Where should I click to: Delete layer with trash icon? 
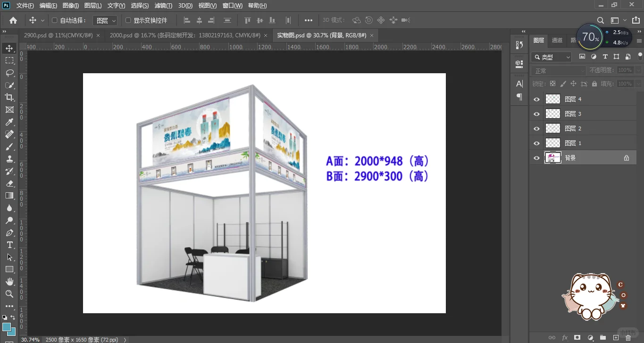point(628,337)
